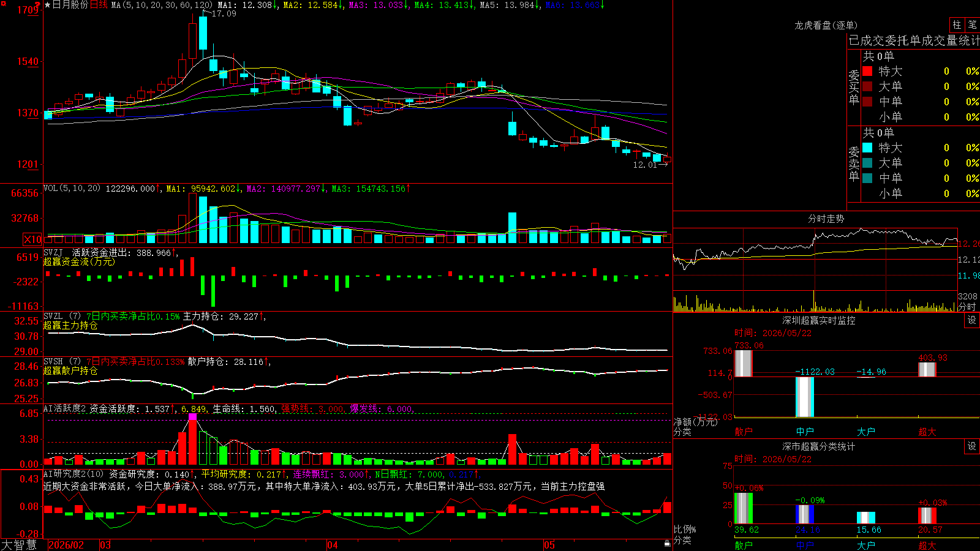Click the 深圳超赢实时监控 panel title
The height and width of the screenshot is (551, 980).
[819, 320]
